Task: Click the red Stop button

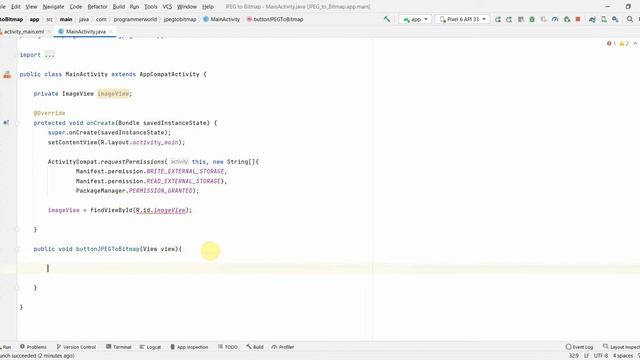Action: pyautogui.click(x=578, y=19)
